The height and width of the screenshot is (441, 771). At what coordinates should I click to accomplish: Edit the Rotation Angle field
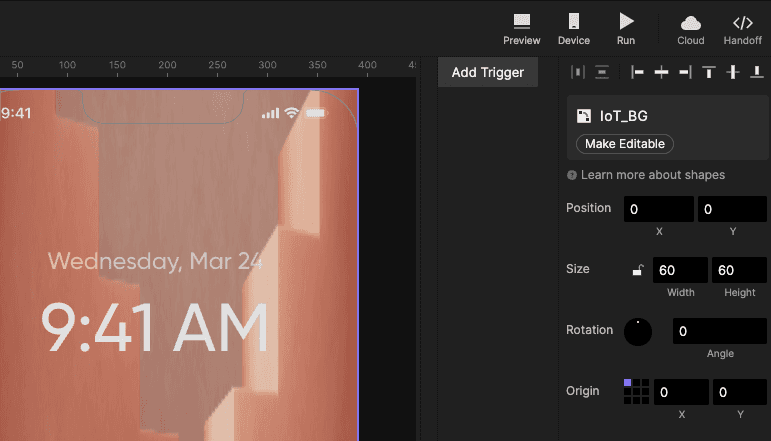[719, 331]
